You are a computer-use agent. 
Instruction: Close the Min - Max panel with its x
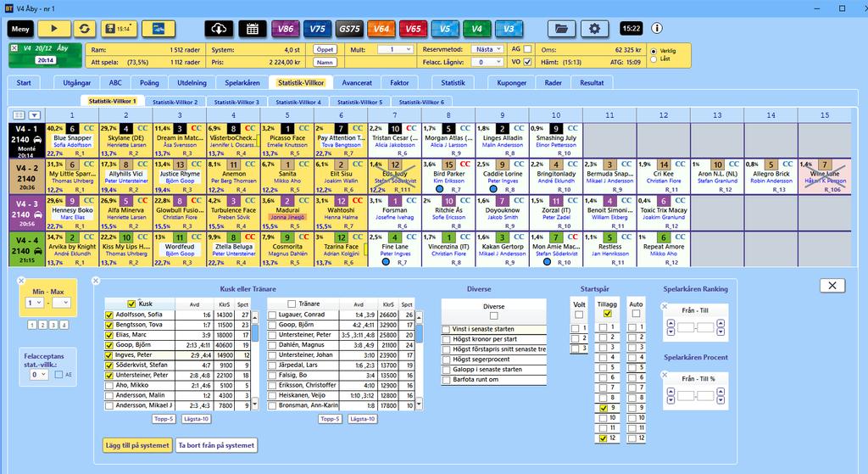coord(21,281)
